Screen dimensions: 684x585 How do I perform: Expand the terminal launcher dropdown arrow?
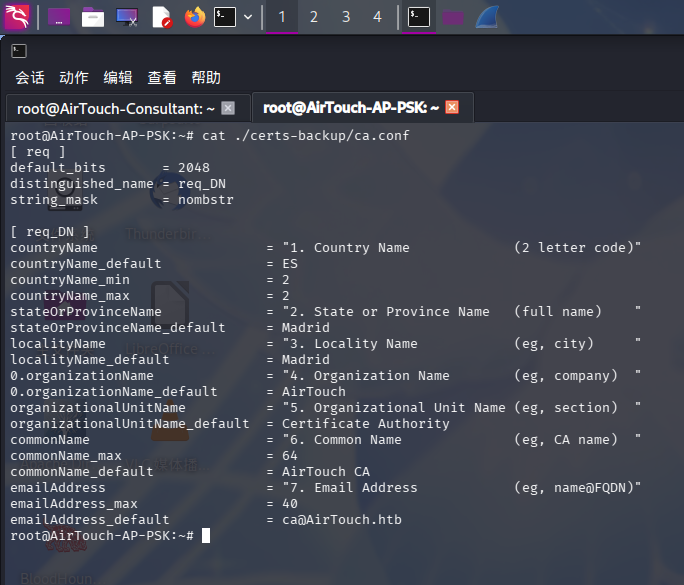pos(248,17)
